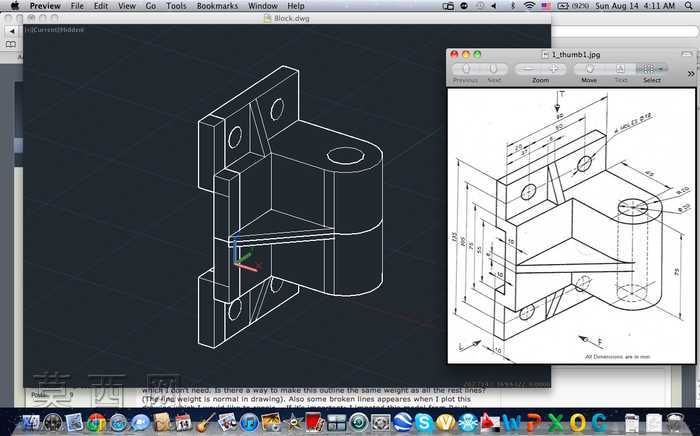Launch Microsoft Excel from the Dock
Screen dimensions: 700x436
tap(556, 422)
